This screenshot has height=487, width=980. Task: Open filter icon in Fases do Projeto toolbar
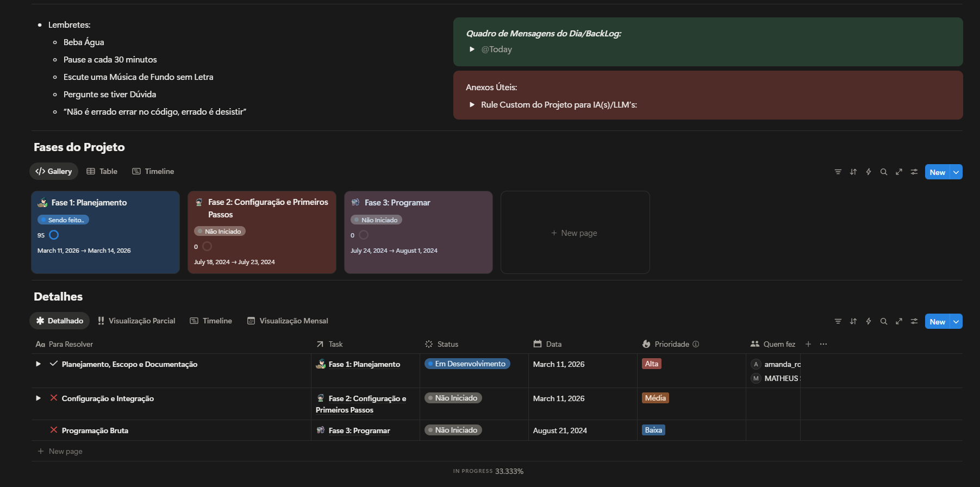pos(838,172)
